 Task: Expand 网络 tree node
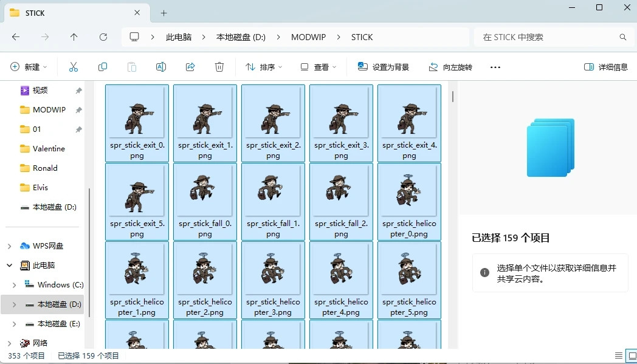coord(10,343)
